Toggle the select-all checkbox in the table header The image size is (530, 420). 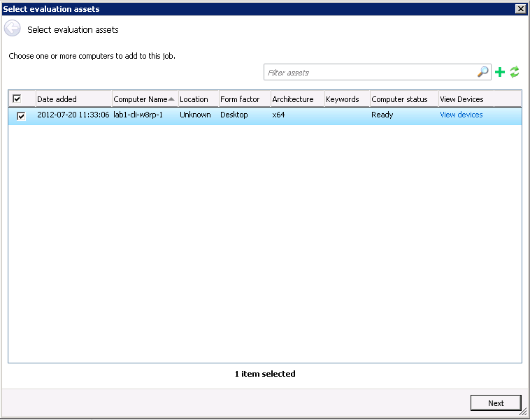click(x=17, y=99)
